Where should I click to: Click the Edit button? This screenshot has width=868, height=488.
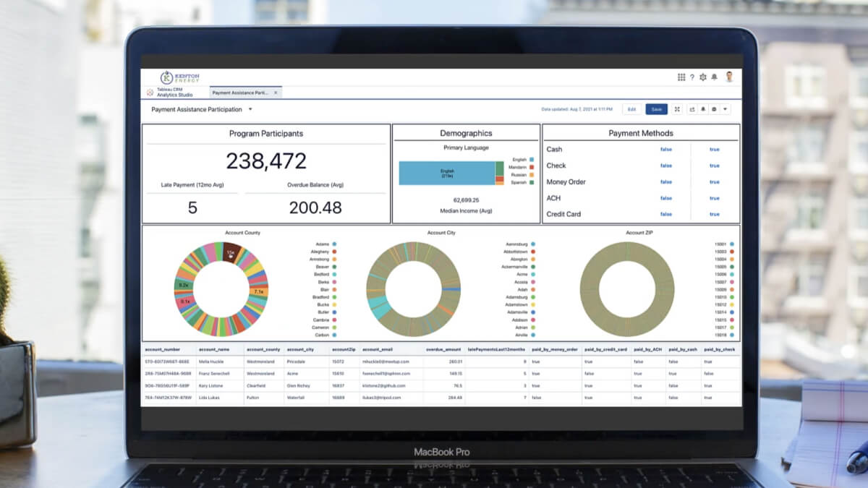pos(631,109)
